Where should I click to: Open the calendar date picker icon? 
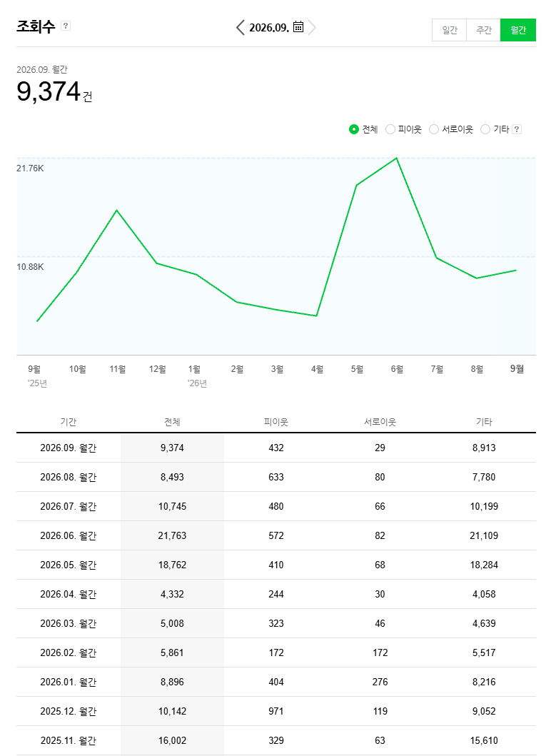(x=298, y=27)
